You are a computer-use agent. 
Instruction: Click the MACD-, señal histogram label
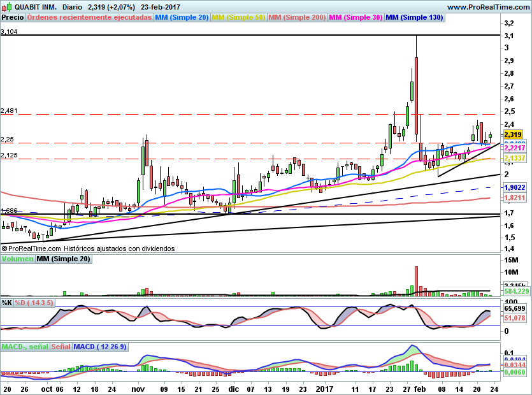click(x=25, y=347)
